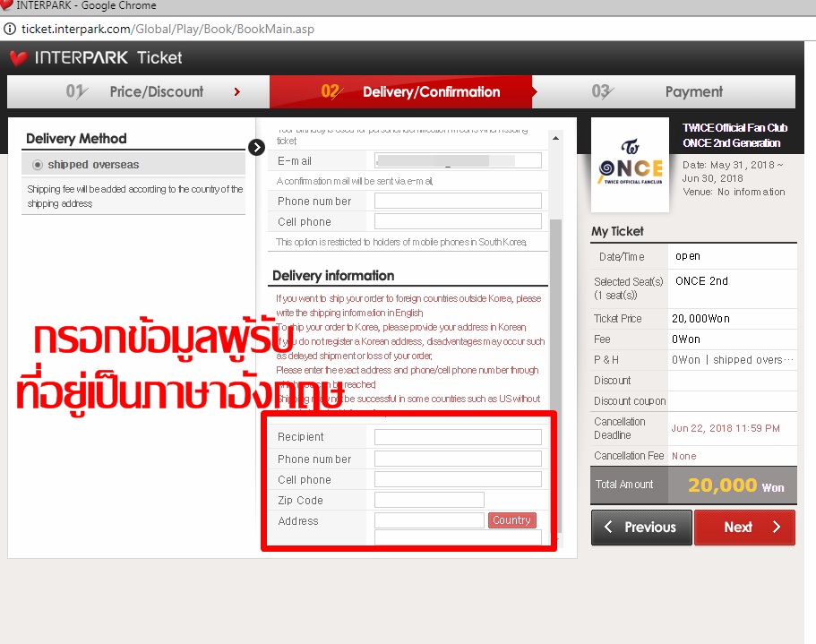Click the Cell phone field above Zip Code
Image resolution: width=816 pixels, height=644 pixels.
pos(458,479)
